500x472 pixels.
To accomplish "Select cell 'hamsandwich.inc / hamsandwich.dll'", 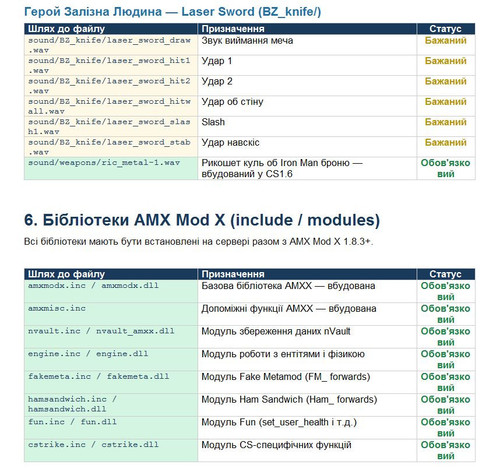I will [111, 405].
